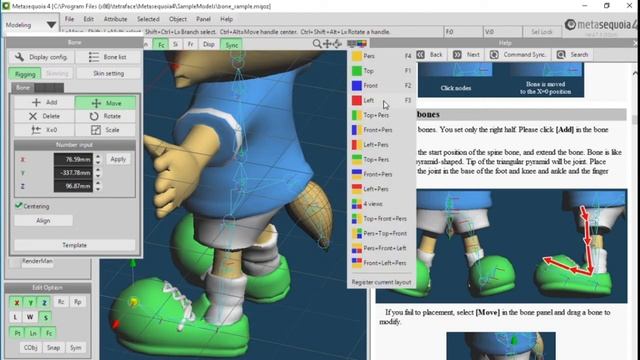The height and width of the screenshot is (360, 640).
Task: Click the Template button
Action: pyautogui.click(x=75, y=245)
